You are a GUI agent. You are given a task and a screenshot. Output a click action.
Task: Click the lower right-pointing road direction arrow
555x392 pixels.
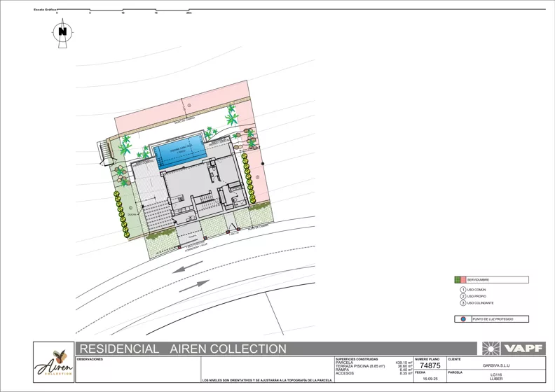coord(194,286)
